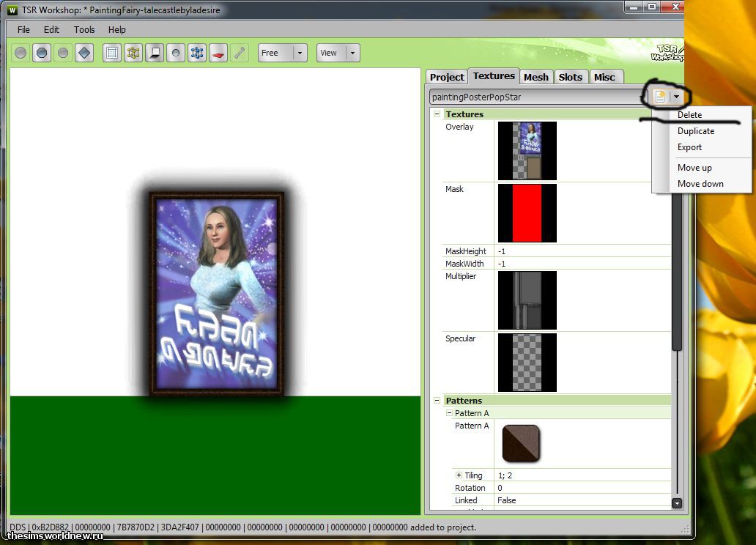Open the arrow beside the variation icon
756x545 pixels.
coord(676,97)
